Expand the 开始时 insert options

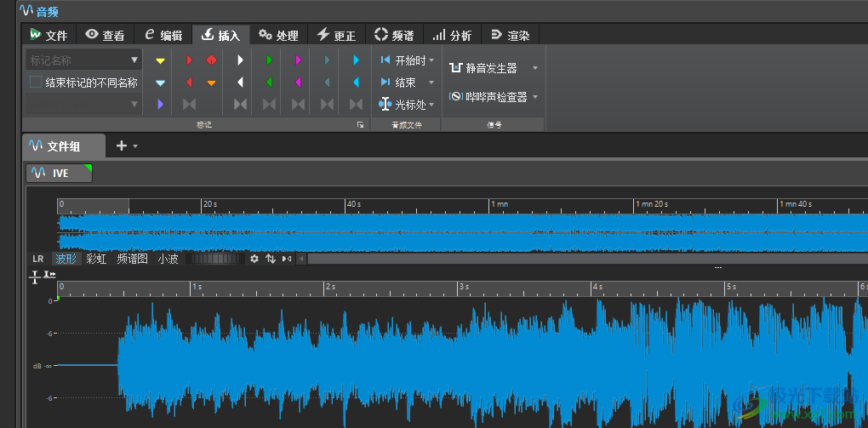click(432, 60)
